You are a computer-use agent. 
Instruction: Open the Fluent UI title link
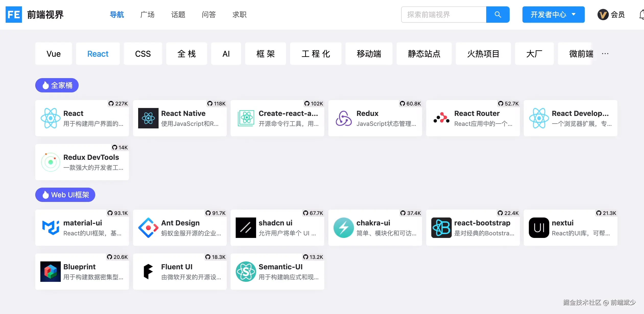point(177,267)
